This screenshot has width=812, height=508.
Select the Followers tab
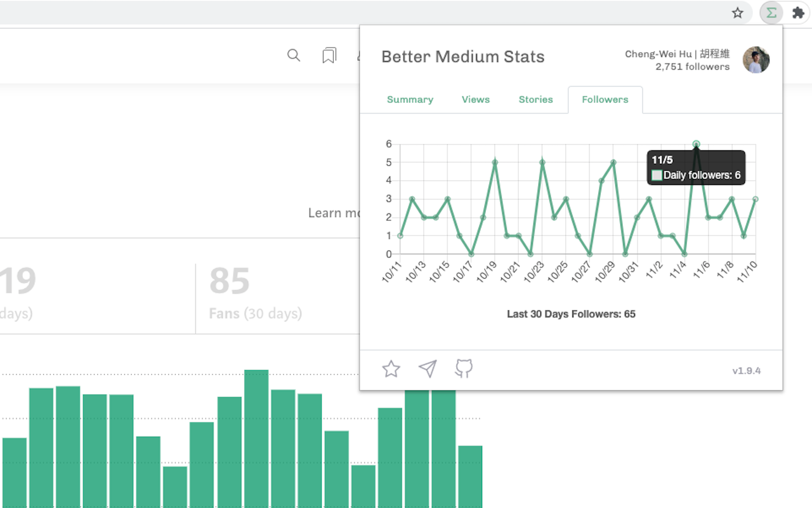605,100
